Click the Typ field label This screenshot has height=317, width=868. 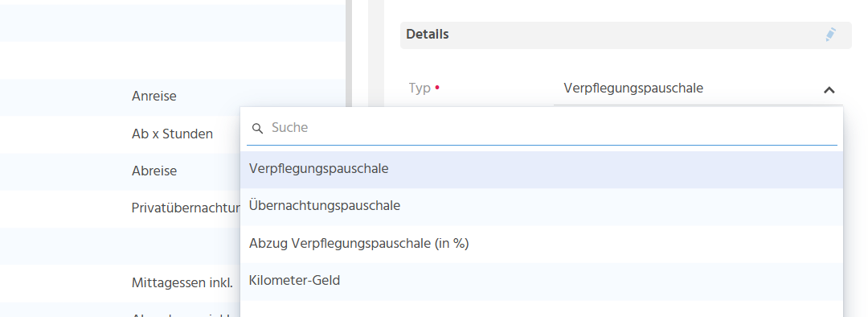pos(420,89)
